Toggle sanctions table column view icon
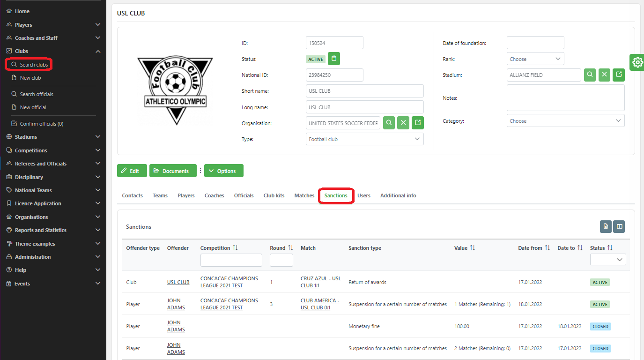644x360 pixels. [x=619, y=226]
